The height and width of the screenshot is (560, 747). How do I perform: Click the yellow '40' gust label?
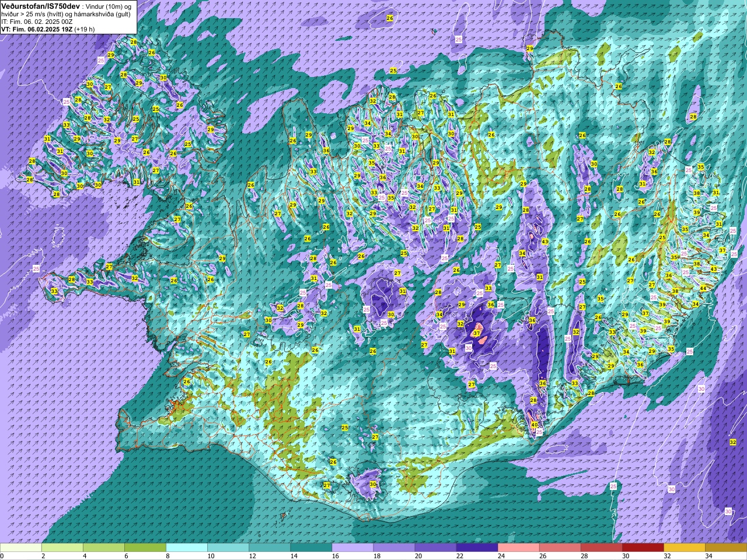[534, 425]
